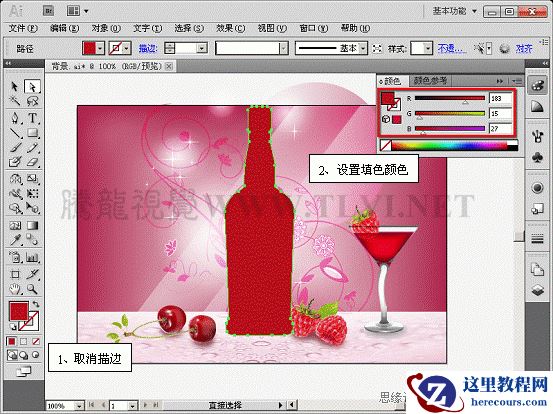Switch to Gradient fill mode button
Image resolution: width=553 pixels, height=414 pixels.
tap(24, 341)
